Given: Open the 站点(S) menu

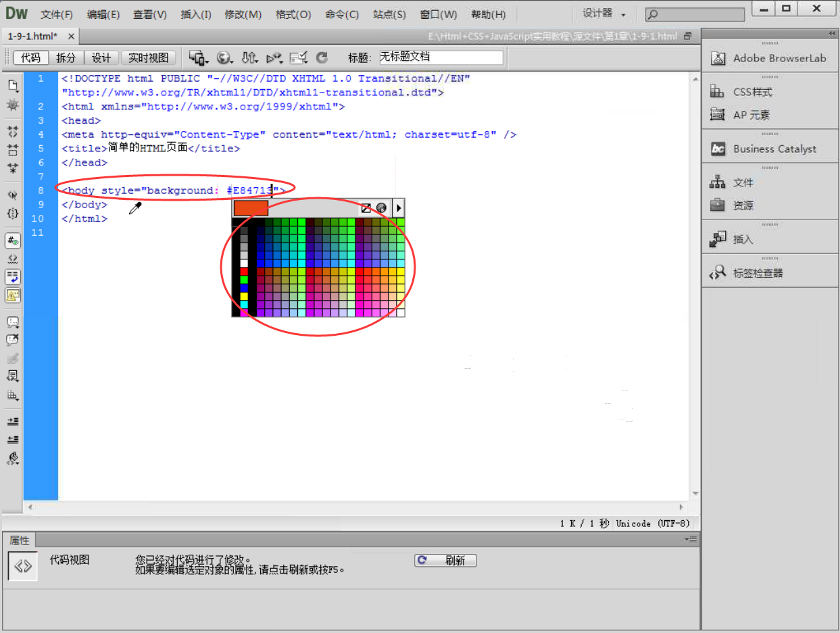Looking at the screenshot, I should (389, 14).
